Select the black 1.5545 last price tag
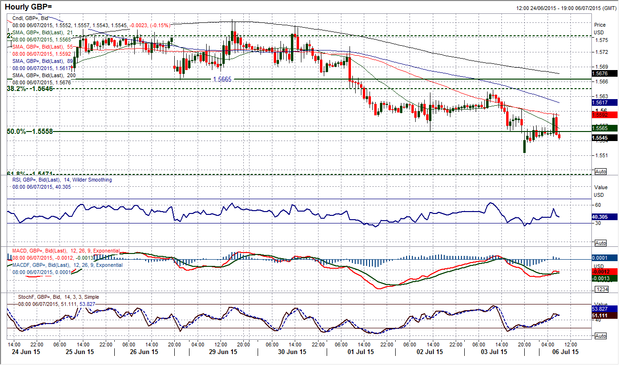619x365 pixels. click(x=604, y=138)
